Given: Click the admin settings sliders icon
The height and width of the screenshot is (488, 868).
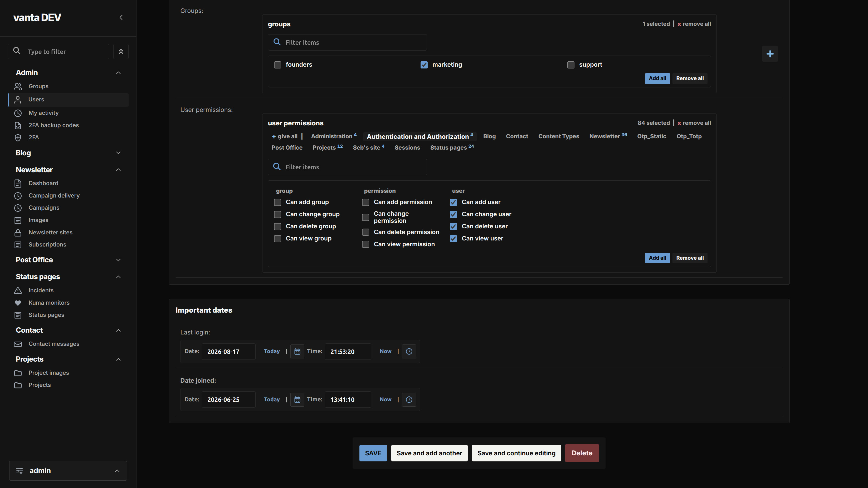Looking at the screenshot, I should [x=20, y=471].
